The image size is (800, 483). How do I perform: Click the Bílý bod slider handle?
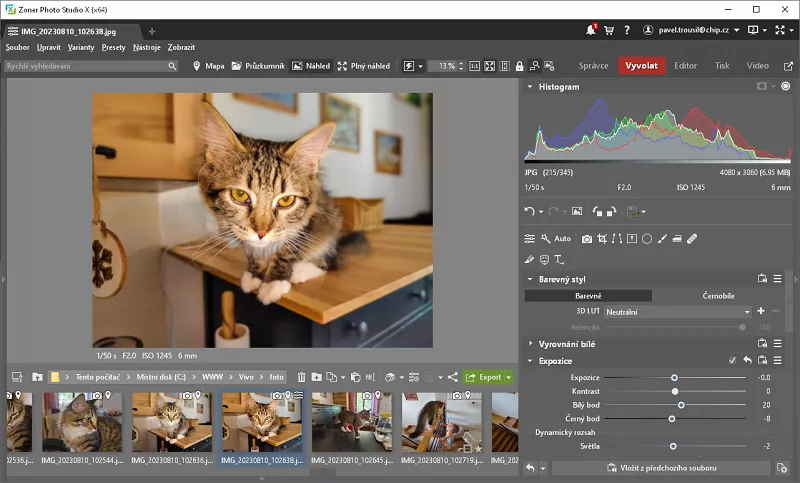[x=681, y=405]
